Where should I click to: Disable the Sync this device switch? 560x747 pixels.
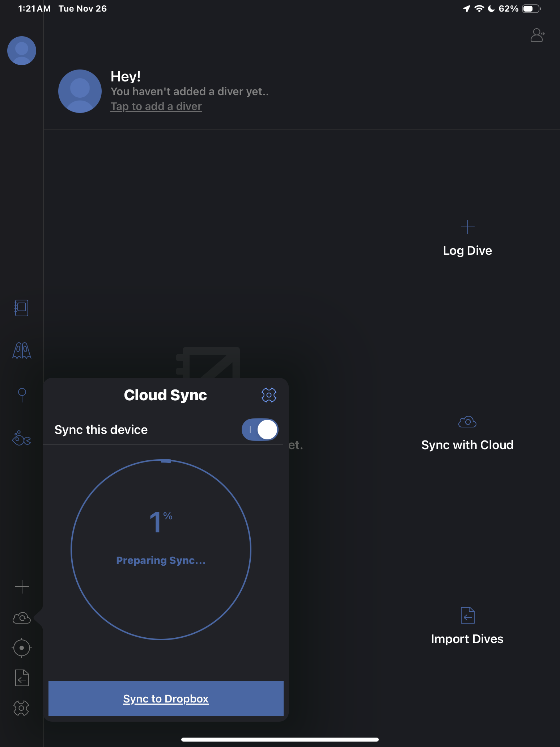pyautogui.click(x=260, y=430)
